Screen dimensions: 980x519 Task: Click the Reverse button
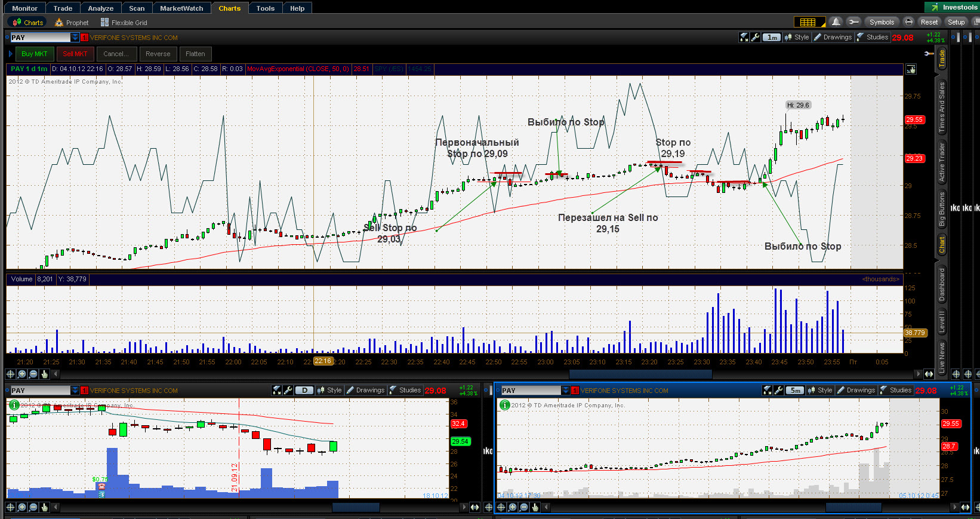click(158, 54)
